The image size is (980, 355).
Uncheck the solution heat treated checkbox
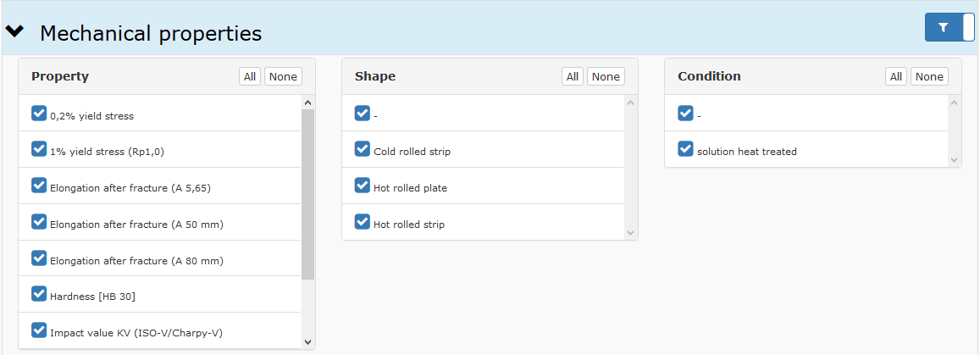click(x=685, y=149)
